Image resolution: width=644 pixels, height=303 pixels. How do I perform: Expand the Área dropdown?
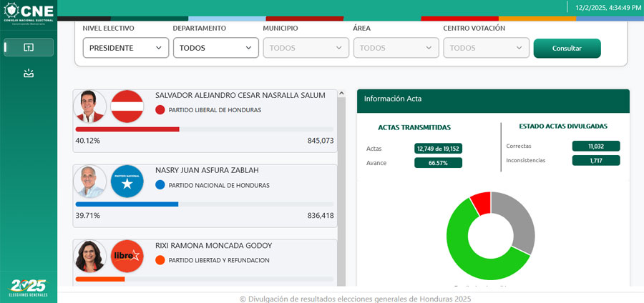(396, 48)
